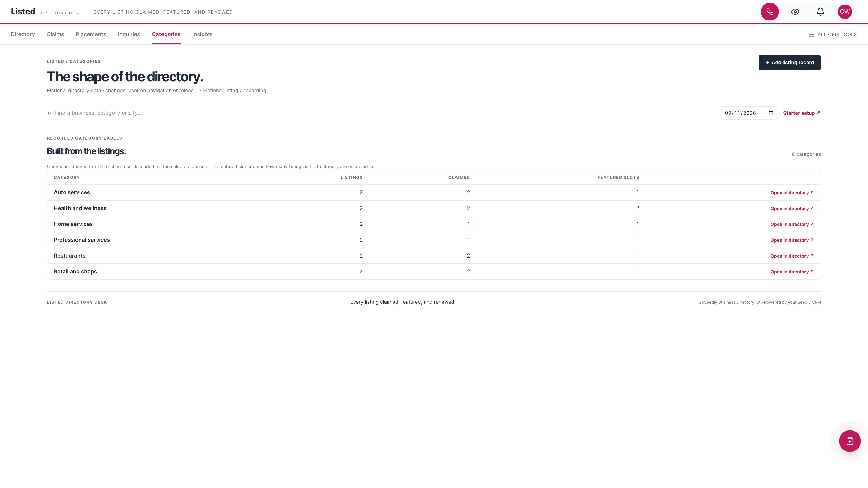Click the FEATURED SLOTS column header
The width and height of the screenshot is (868, 488).
(x=618, y=178)
